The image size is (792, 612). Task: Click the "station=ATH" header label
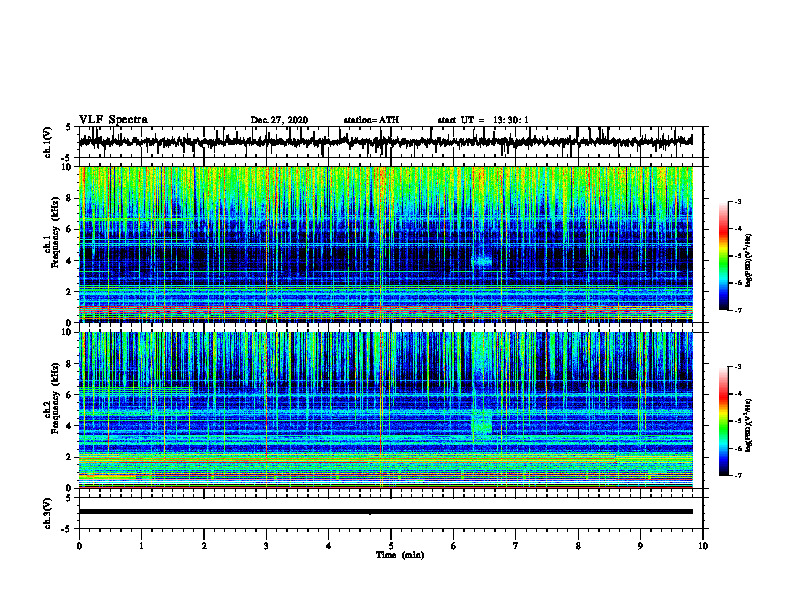pyautogui.click(x=371, y=120)
